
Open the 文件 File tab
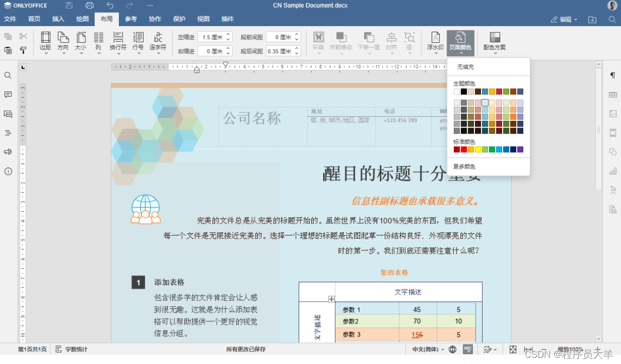click(x=10, y=20)
